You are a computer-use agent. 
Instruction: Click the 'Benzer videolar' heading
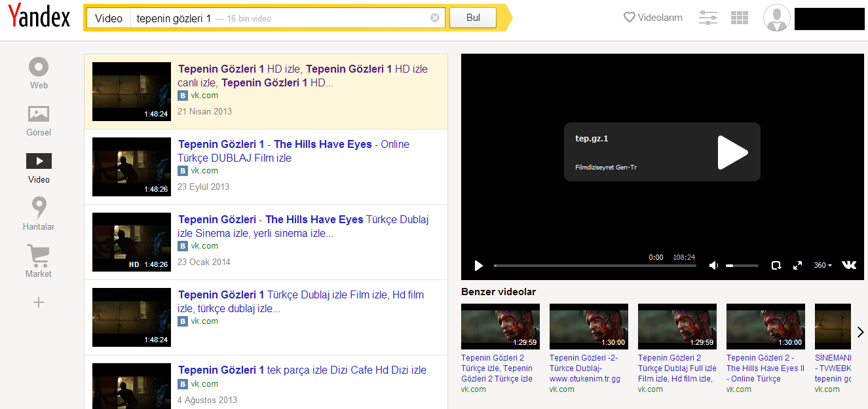click(499, 291)
